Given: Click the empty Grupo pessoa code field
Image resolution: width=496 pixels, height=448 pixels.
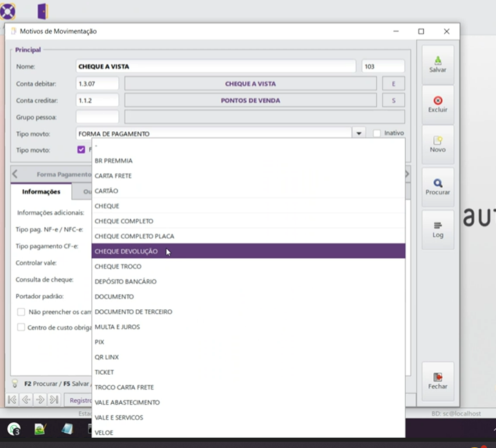Looking at the screenshot, I should [x=97, y=117].
